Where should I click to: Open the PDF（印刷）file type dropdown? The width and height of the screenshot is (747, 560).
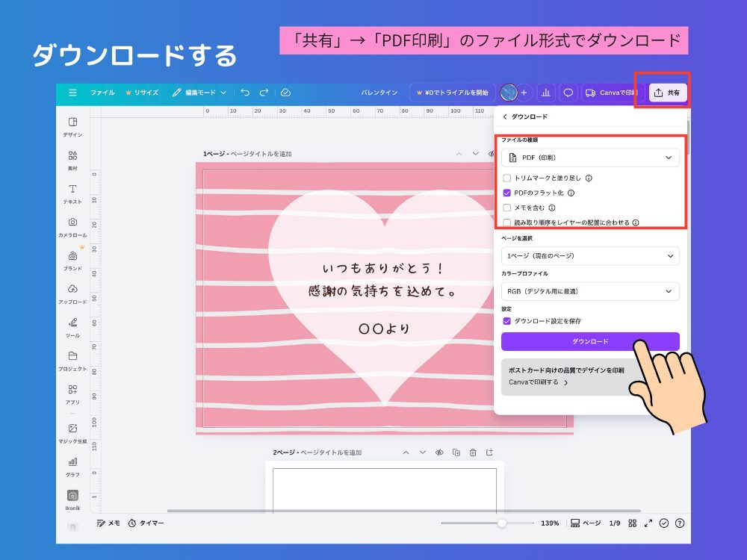coord(590,158)
